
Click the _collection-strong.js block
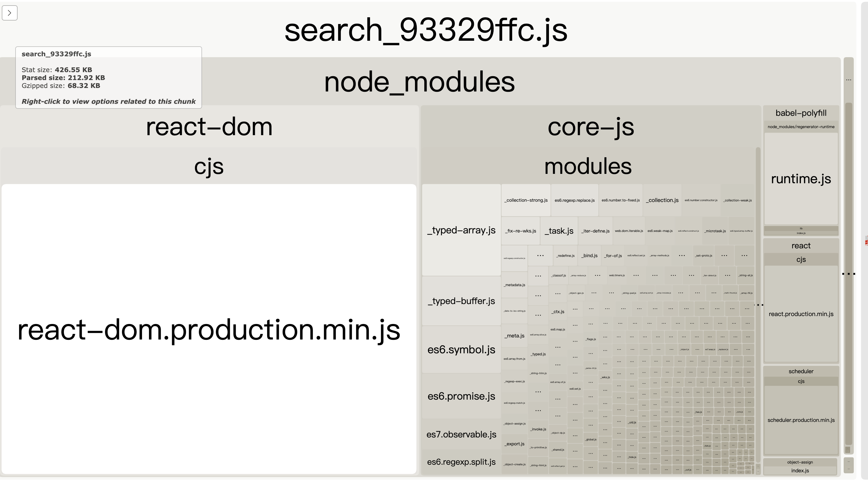(526, 200)
